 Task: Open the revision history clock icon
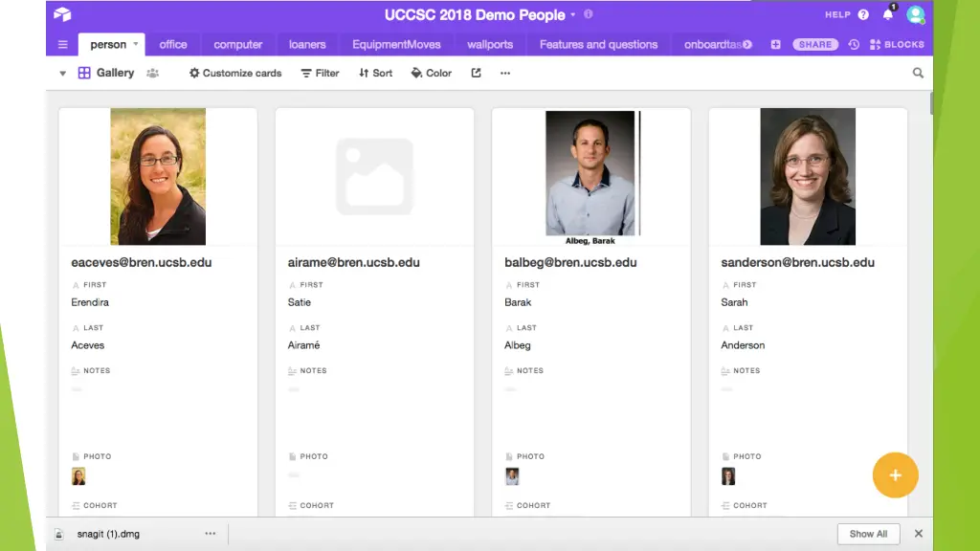pyautogui.click(x=854, y=44)
